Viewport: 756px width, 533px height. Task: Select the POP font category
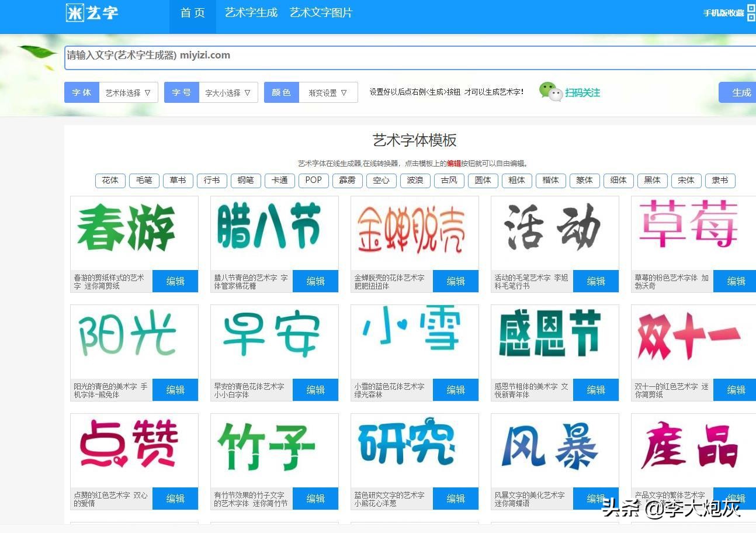click(x=313, y=181)
